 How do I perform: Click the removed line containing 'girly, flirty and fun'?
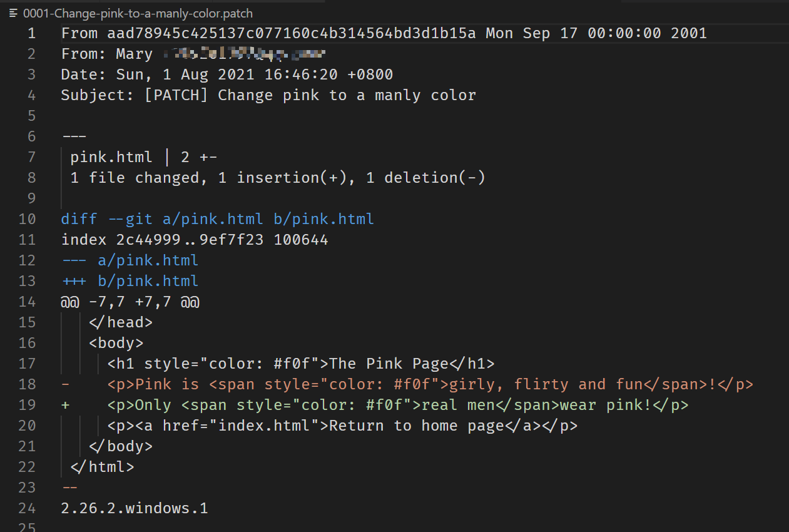(x=407, y=384)
